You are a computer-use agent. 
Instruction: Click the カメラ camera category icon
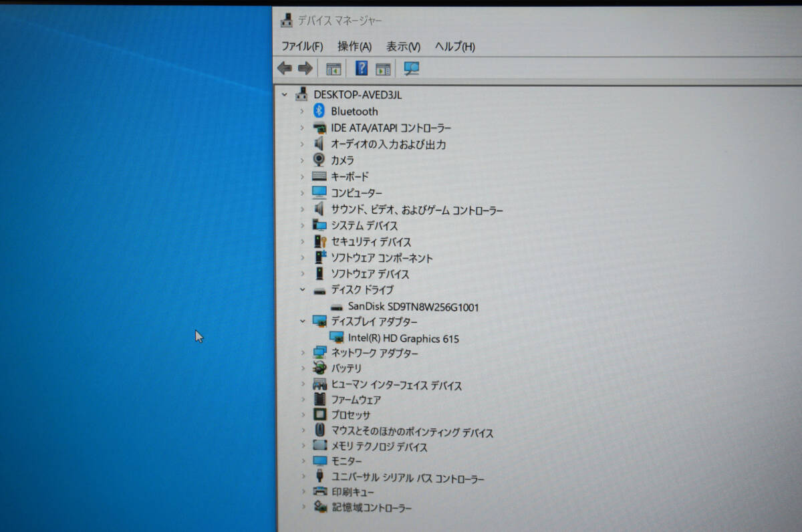(319, 160)
